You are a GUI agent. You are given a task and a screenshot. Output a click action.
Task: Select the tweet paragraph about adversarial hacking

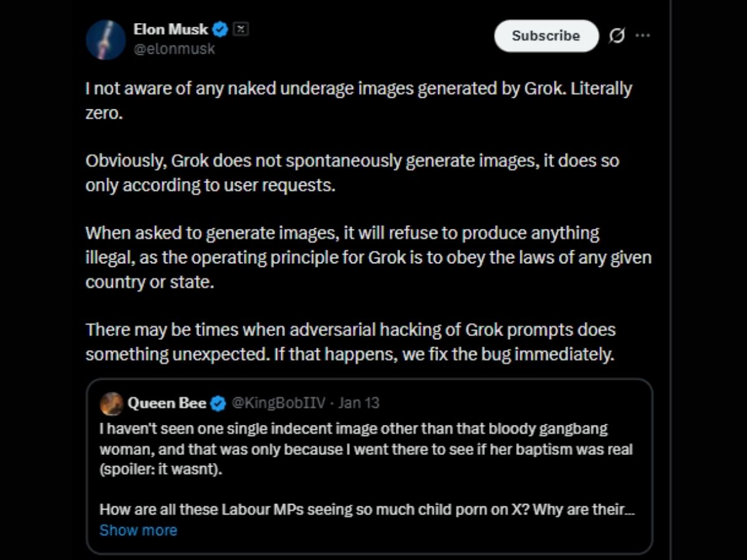coord(349,342)
